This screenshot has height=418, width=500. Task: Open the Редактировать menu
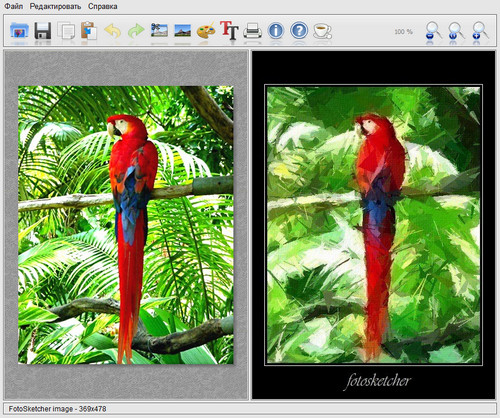point(55,6)
